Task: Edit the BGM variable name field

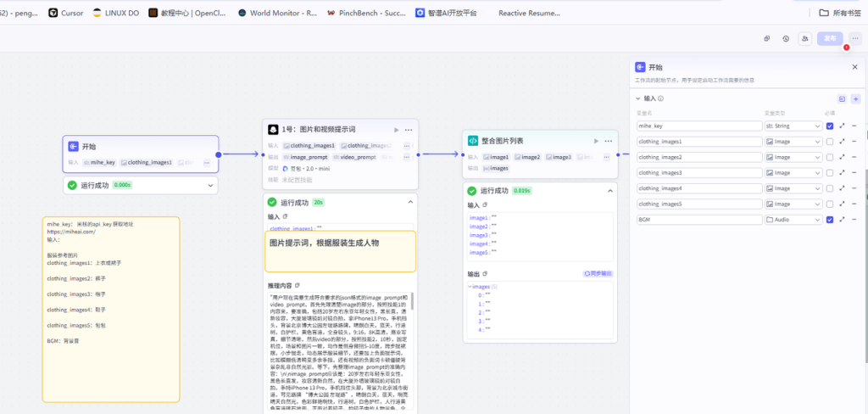Action: (x=699, y=220)
